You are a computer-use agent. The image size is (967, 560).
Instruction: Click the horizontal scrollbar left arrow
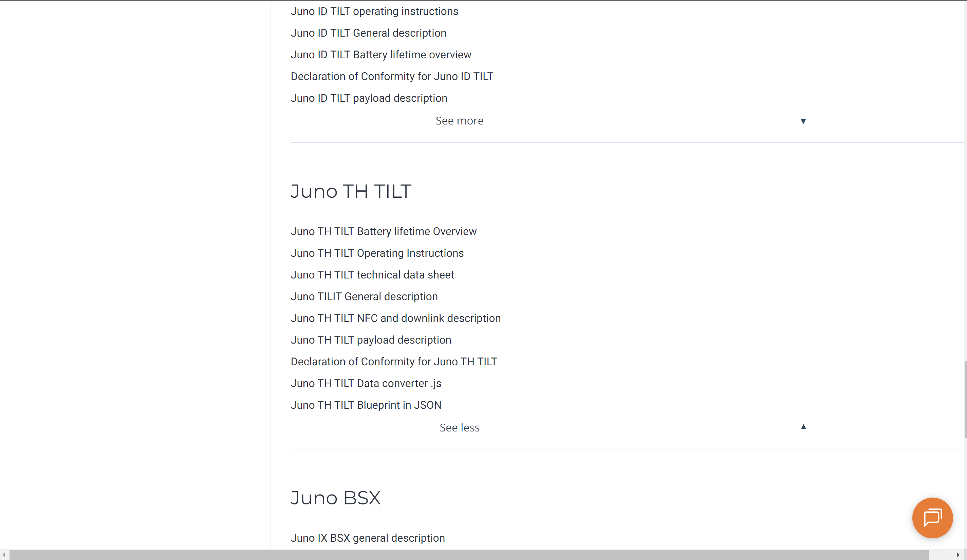coord(4,555)
